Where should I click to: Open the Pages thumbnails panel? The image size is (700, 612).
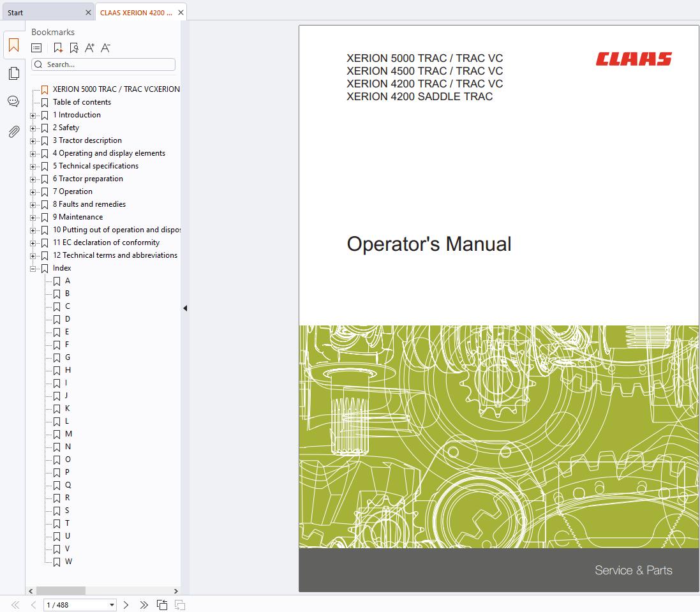(x=13, y=74)
